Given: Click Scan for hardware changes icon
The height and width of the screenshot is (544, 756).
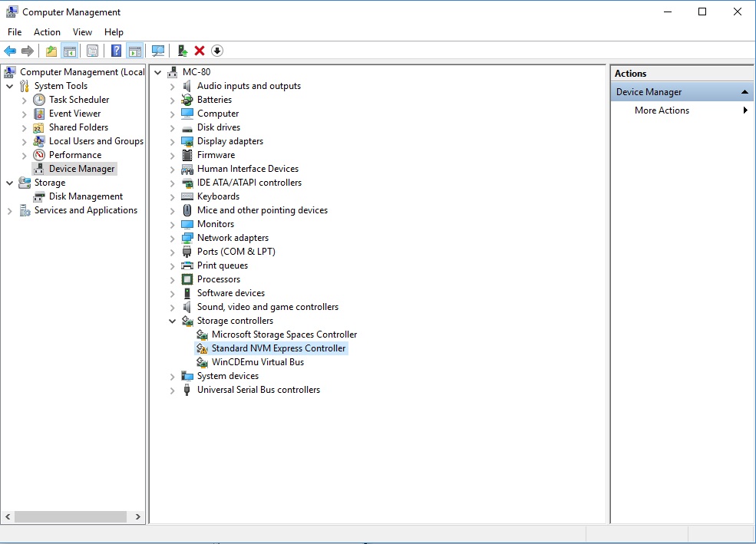Looking at the screenshot, I should pos(158,51).
